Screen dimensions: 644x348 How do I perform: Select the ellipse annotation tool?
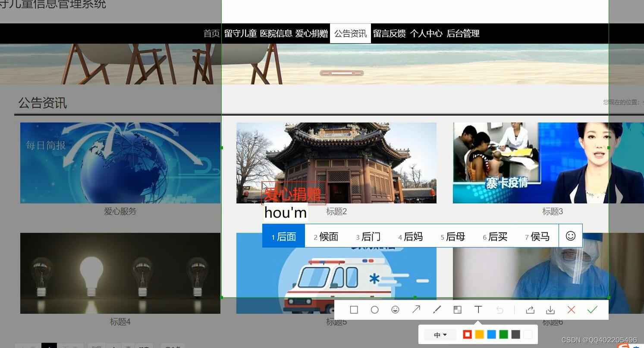coord(374,310)
